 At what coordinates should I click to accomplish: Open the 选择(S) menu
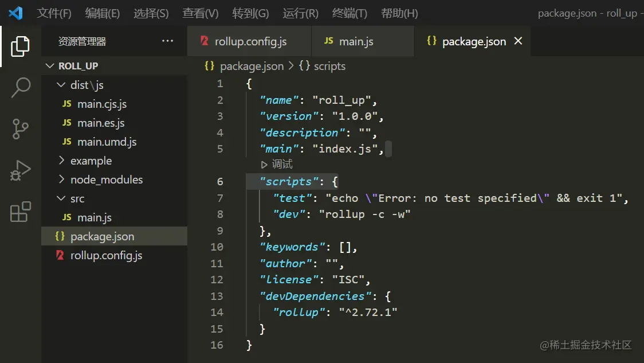point(151,13)
